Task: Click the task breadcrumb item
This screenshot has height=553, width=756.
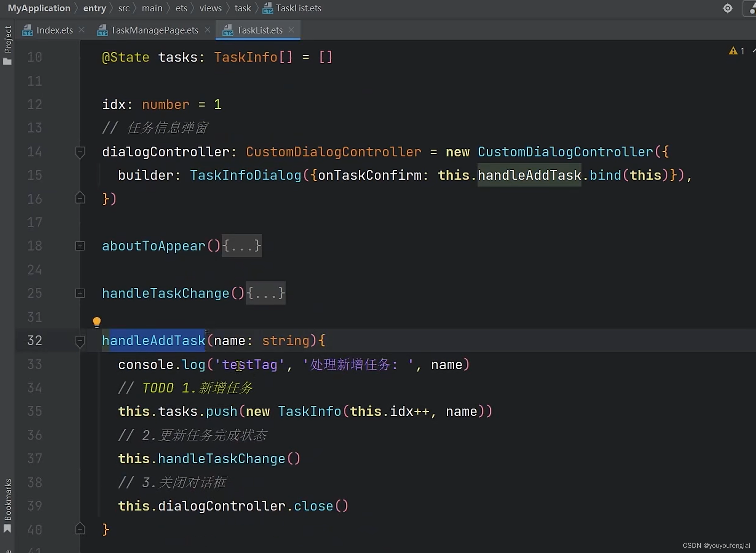Action: 243,8
